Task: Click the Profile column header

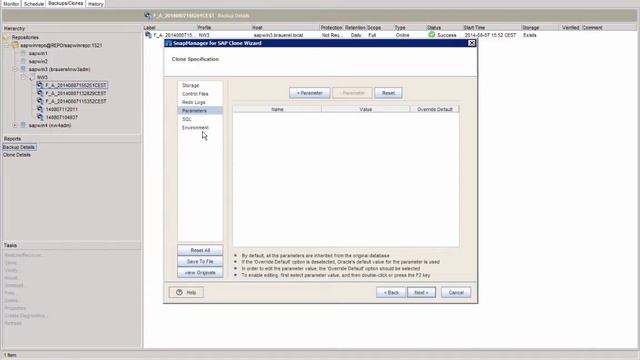Action: point(224,28)
